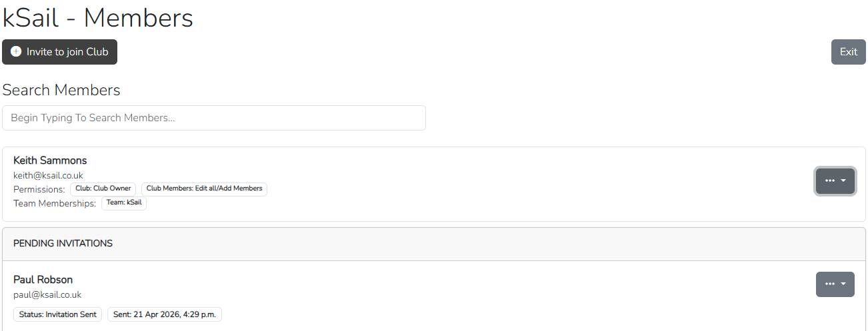Click Status: Invitation Sent badge
Screen dimensions: 868x331
57,314
